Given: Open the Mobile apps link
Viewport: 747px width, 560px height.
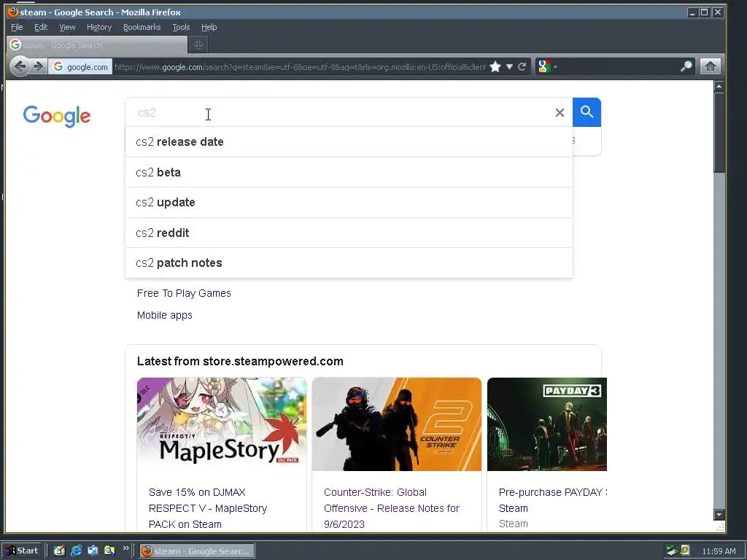Looking at the screenshot, I should 164,315.
